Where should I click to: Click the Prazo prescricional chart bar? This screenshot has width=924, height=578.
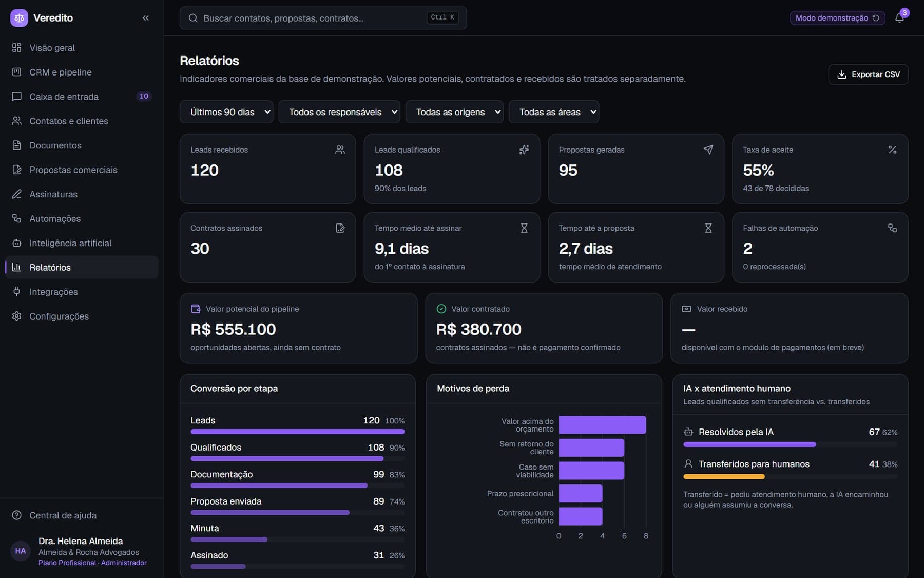coord(581,494)
